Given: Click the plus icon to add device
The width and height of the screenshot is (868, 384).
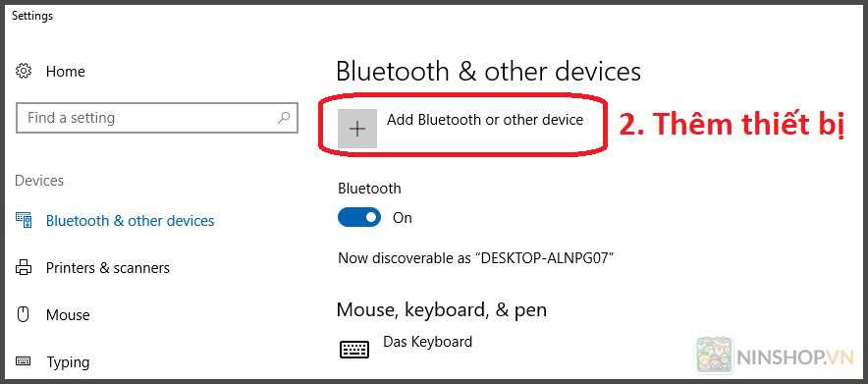Looking at the screenshot, I should pos(357,129).
